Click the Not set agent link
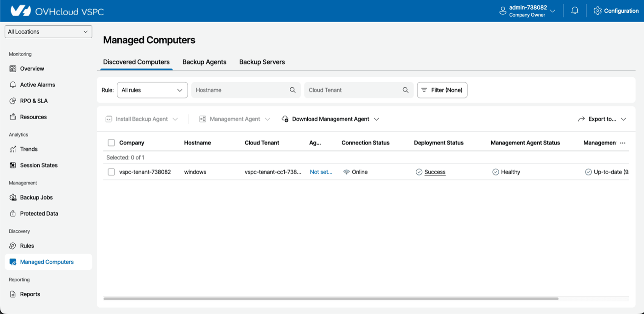The height and width of the screenshot is (314, 644). tap(321, 172)
